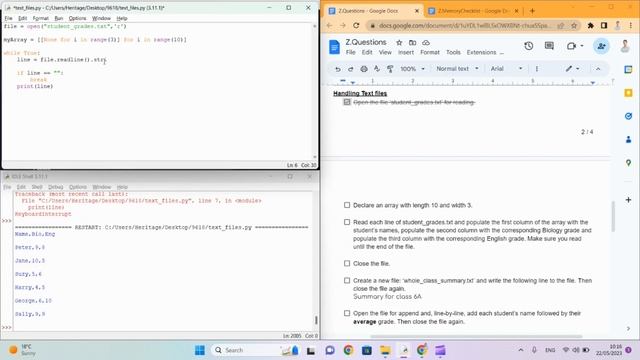Click the browser side panel icon
640x360 pixels.
tap(604, 25)
